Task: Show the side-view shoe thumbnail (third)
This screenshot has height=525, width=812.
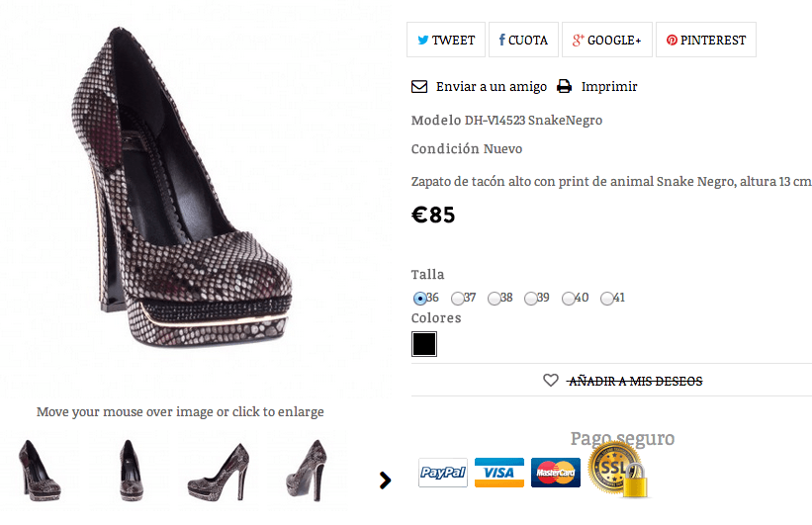Action: click(219, 472)
